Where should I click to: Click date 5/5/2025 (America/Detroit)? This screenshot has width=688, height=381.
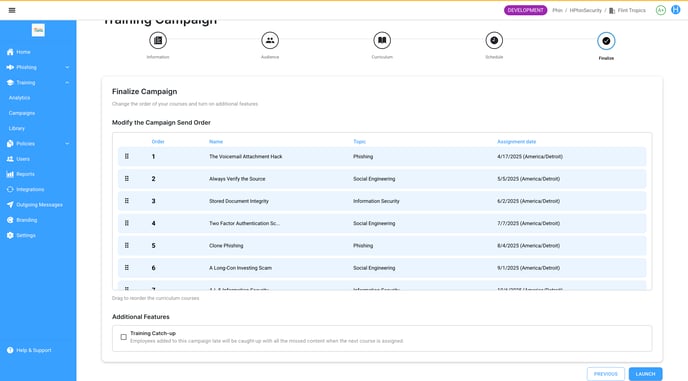click(528, 179)
